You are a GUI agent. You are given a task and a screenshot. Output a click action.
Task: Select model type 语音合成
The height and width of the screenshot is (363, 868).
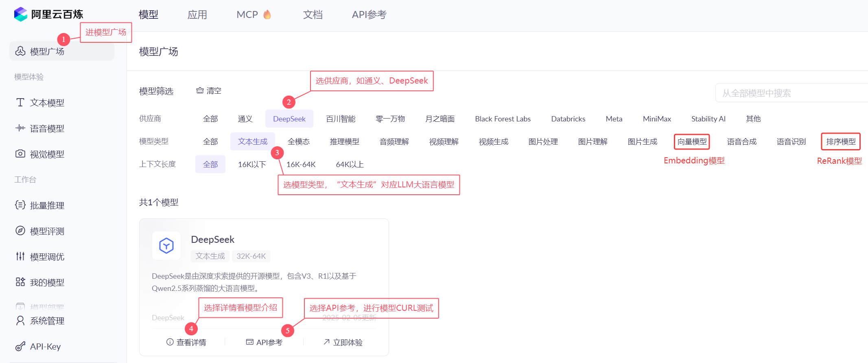[x=742, y=141]
